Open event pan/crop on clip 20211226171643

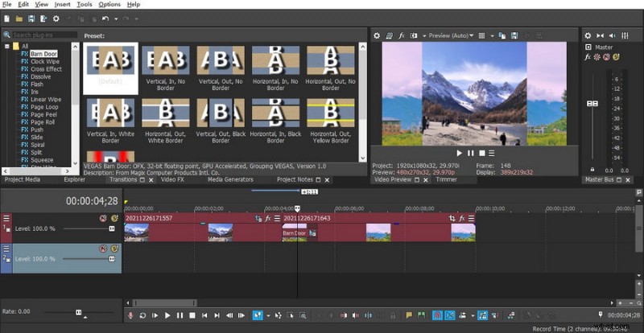[x=452, y=219]
